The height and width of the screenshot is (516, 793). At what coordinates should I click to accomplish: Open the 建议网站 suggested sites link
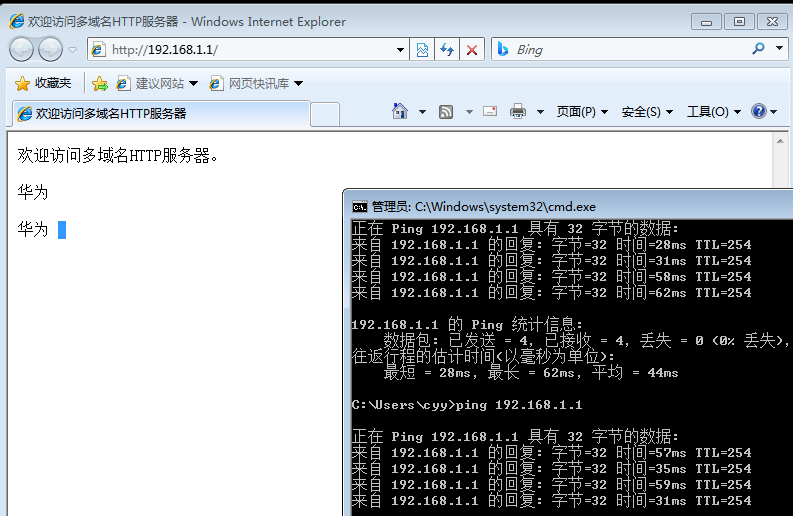point(150,83)
